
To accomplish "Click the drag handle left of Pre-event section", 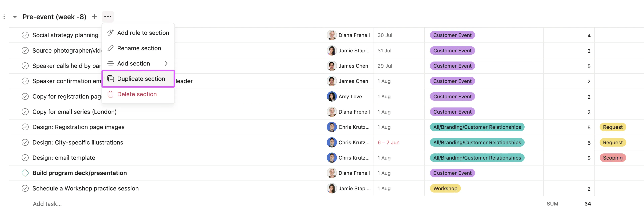I will click(x=4, y=17).
